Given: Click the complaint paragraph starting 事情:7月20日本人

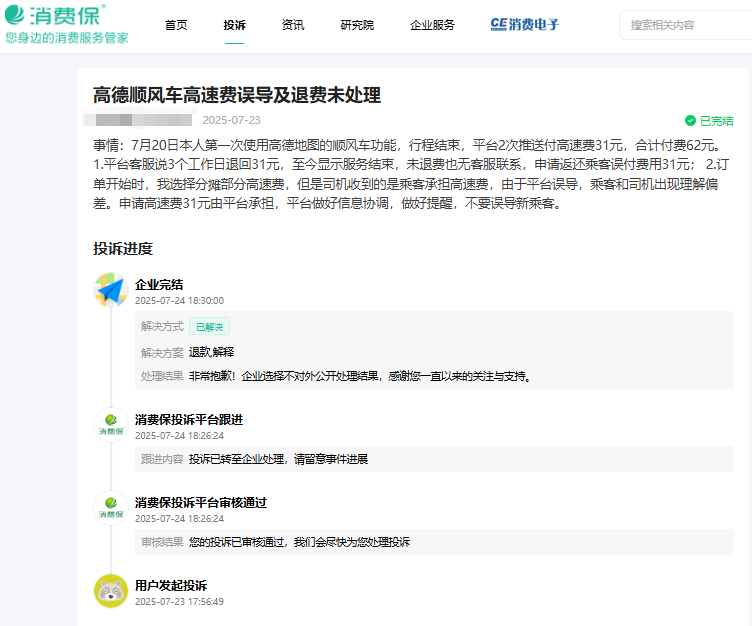Looking at the screenshot, I should 411,174.
